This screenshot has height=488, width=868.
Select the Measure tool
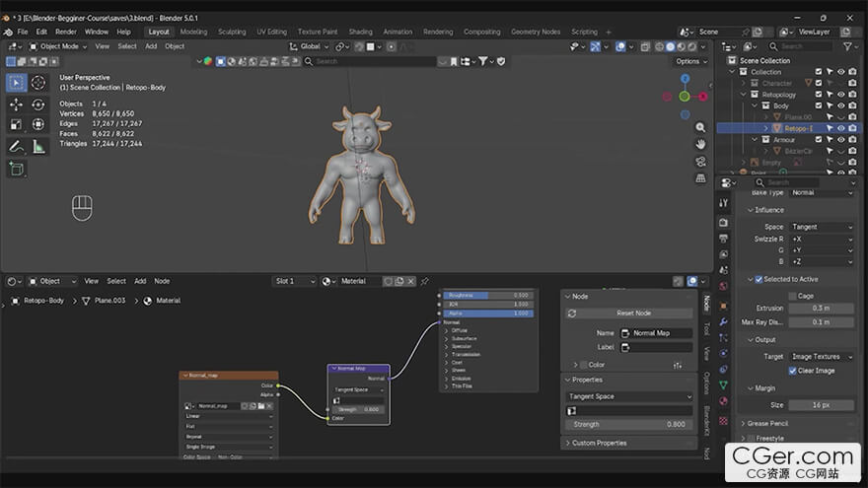click(38, 147)
